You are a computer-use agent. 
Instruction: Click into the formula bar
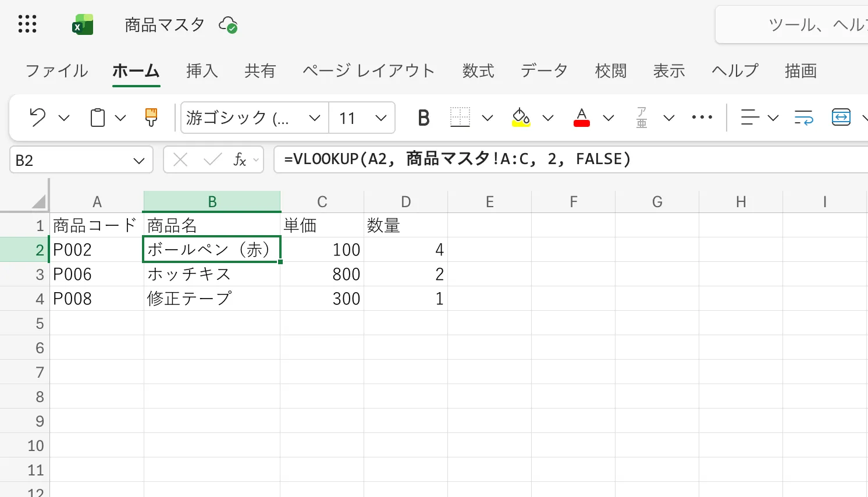pyautogui.click(x=570, y=159)
